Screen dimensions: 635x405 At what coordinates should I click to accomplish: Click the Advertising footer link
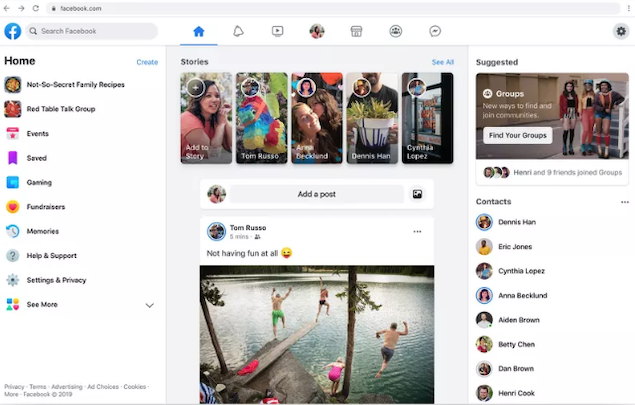(x=66, y=387)
